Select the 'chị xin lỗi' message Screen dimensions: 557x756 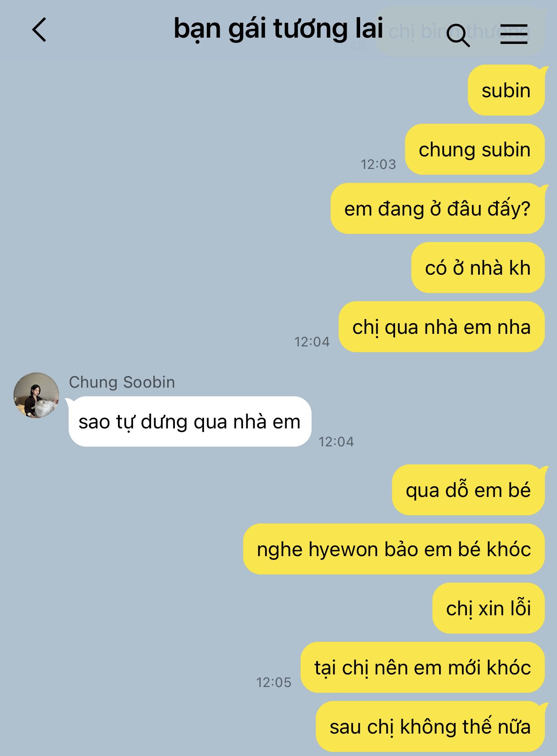(x=488, y=608)
